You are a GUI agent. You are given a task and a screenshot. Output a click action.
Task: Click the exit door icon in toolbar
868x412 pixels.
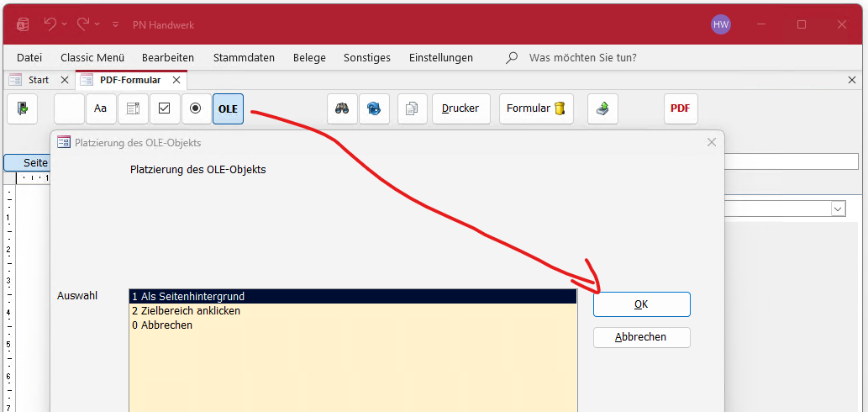(22, 108)
